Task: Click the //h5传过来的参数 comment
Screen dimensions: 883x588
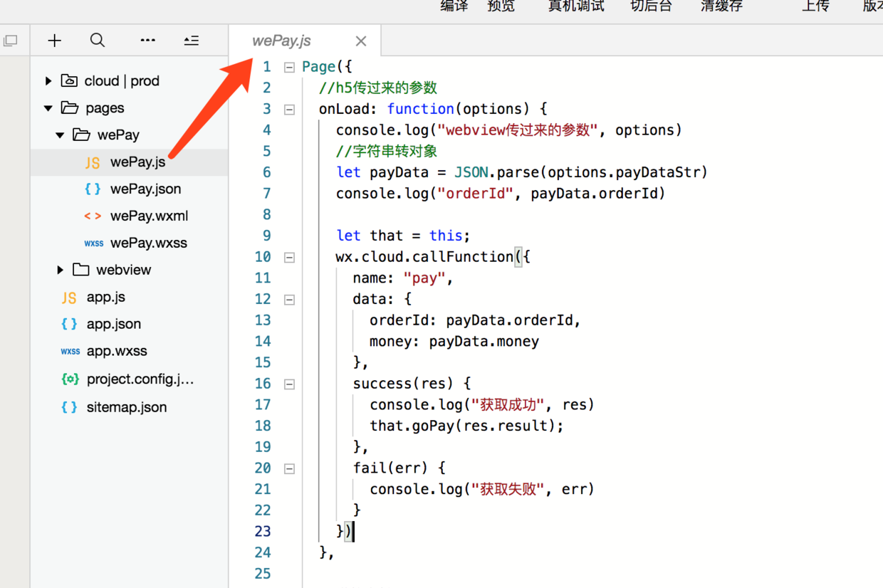Action: (378, 88)
